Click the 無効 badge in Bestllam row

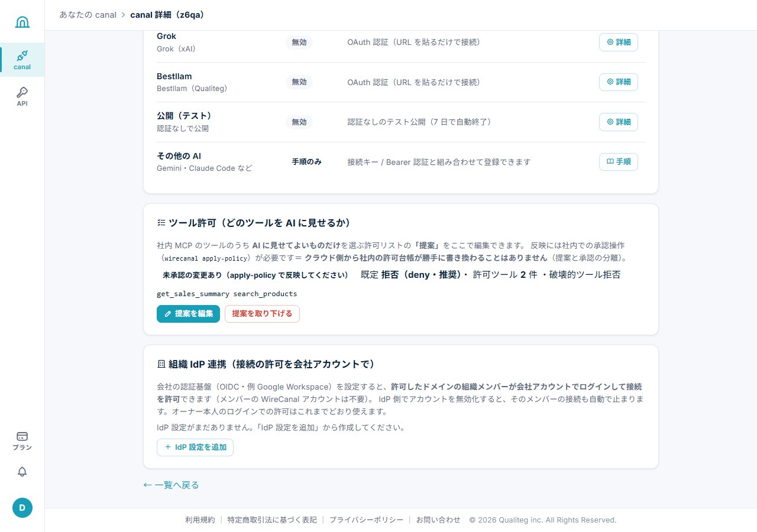(x=299, y=82)
